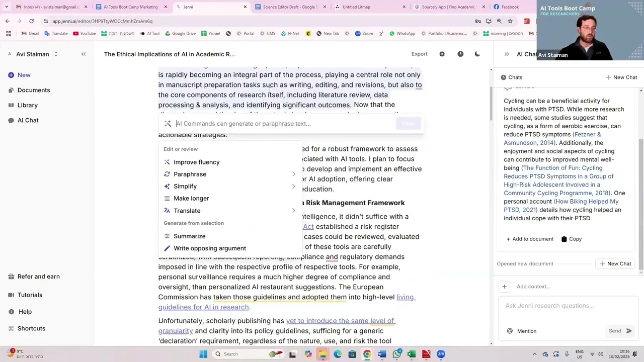Screen dimensions: 644x362
Task: Click New Chat near Opened new document
Action: pos(615,263)
